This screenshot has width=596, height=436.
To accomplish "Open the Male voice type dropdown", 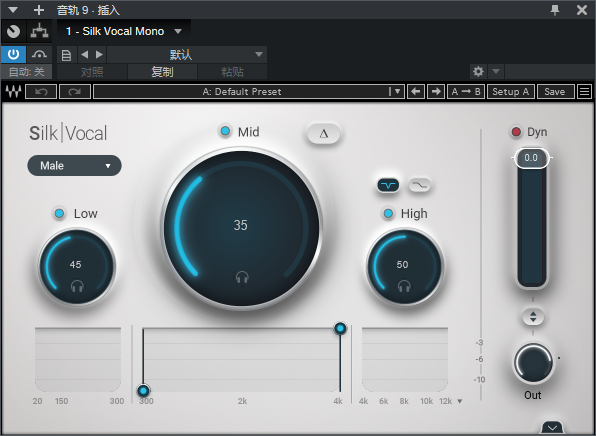I will (74, 165).
